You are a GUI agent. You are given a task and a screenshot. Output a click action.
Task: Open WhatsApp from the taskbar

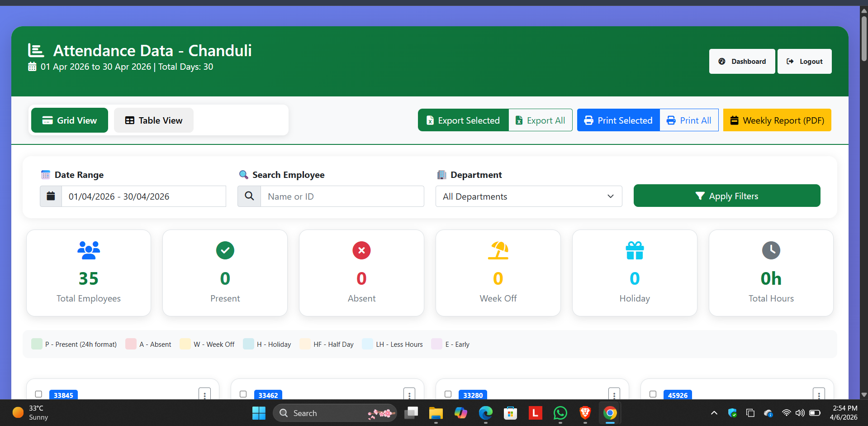pos(560,413)
